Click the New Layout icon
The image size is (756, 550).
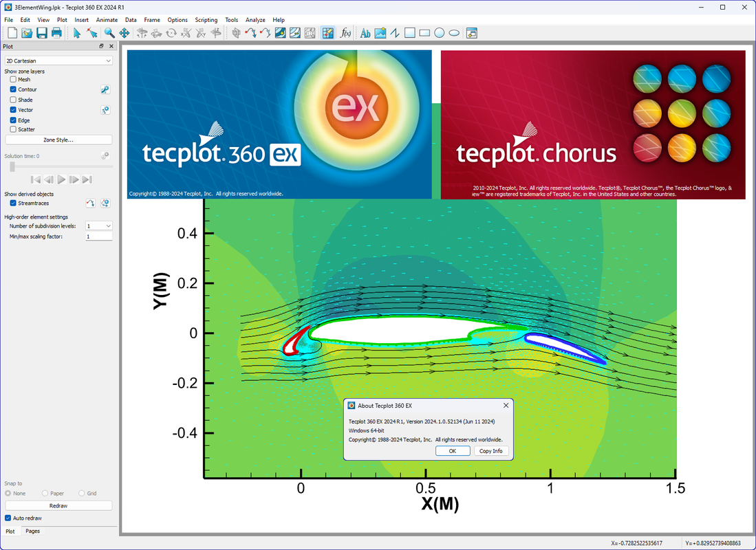(12, 33)
